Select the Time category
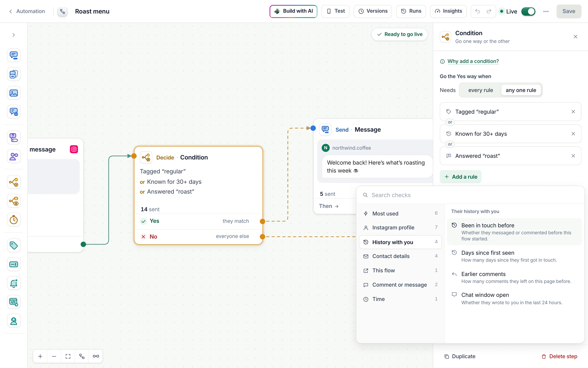Screen dimensions: 588x368 pos(400,299)
